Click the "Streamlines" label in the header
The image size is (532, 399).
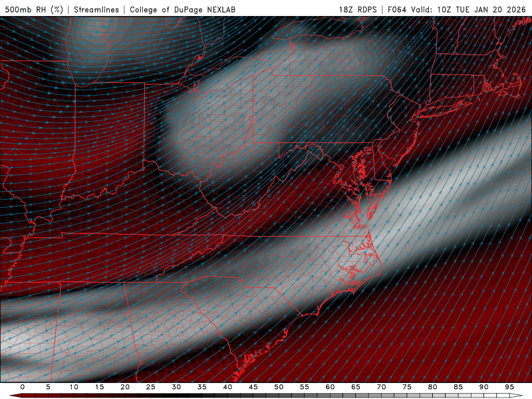pyautogui.click(x=96, y=9)
